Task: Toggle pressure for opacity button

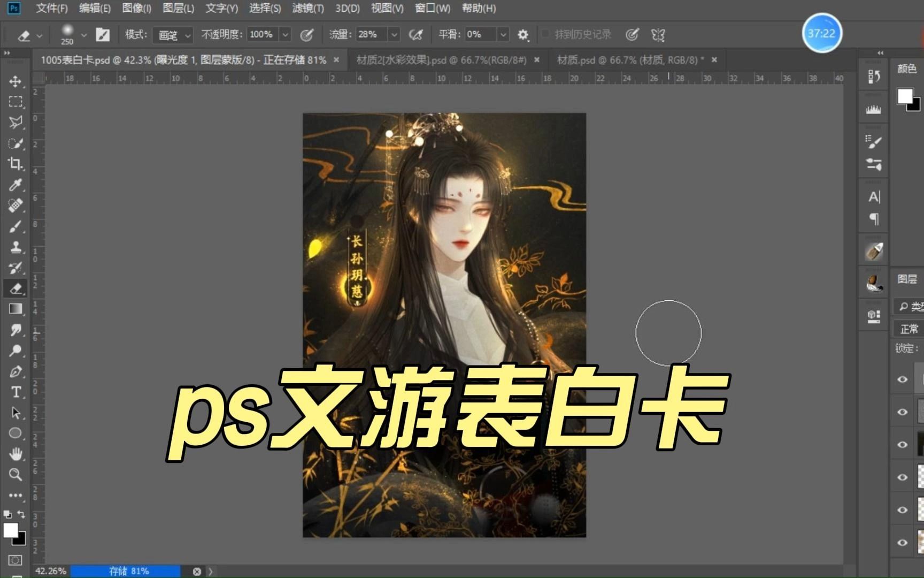Action: click(x=306, y=35)
